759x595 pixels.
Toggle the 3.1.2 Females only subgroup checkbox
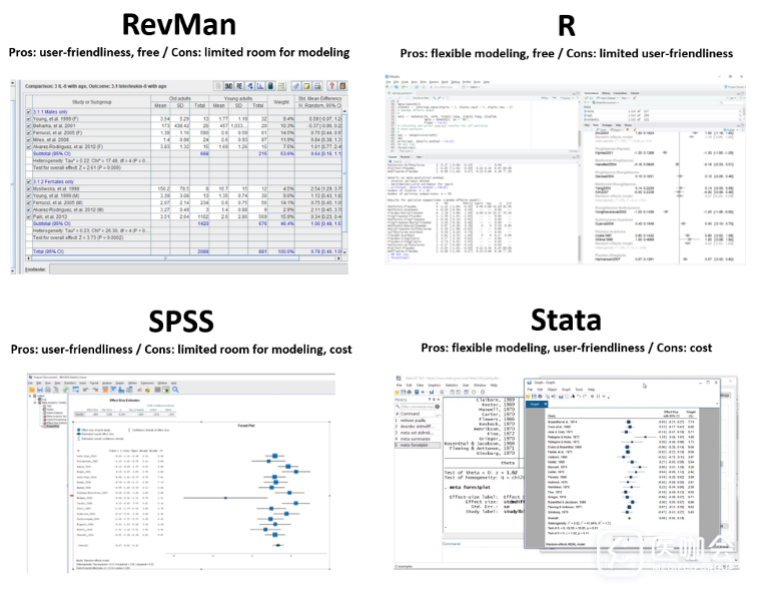28,180
